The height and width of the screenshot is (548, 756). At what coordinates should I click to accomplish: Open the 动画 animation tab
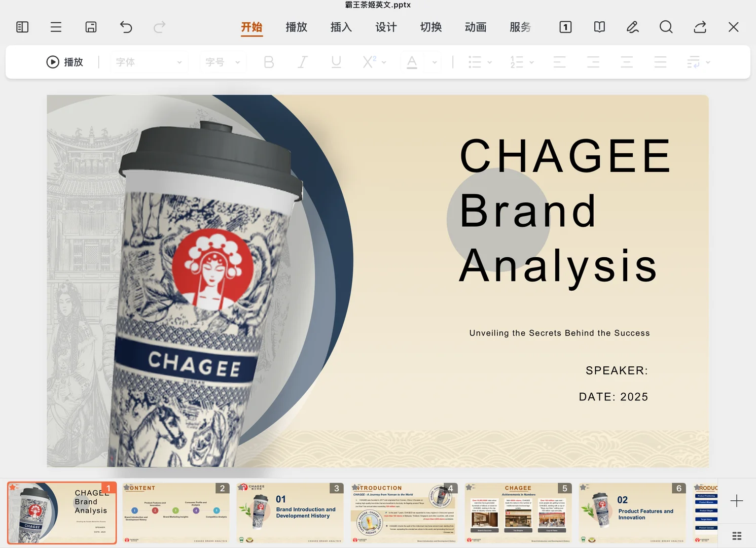pyautogui.click(x=476, y=27)
